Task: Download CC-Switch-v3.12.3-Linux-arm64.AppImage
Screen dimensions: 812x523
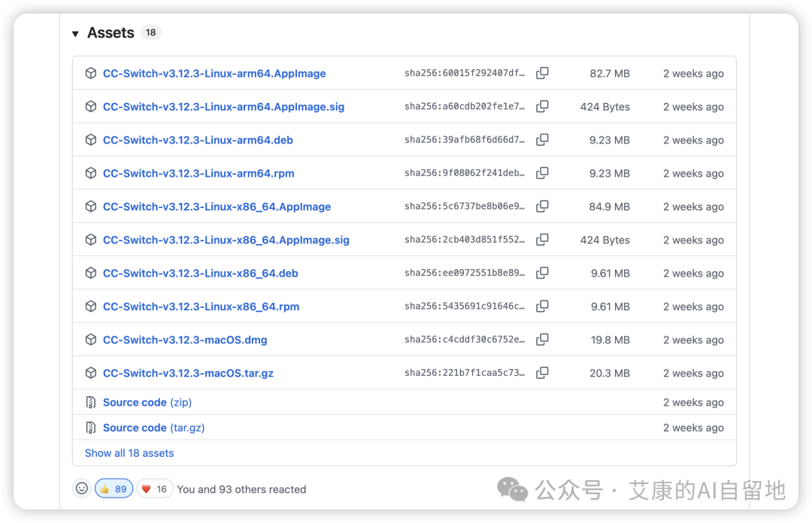Action: click(x=214, y=74)
